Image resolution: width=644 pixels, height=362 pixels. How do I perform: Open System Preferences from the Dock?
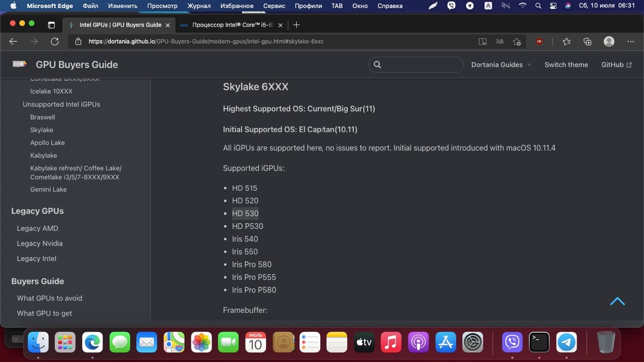pyautogui.click(x=473, y=342)
